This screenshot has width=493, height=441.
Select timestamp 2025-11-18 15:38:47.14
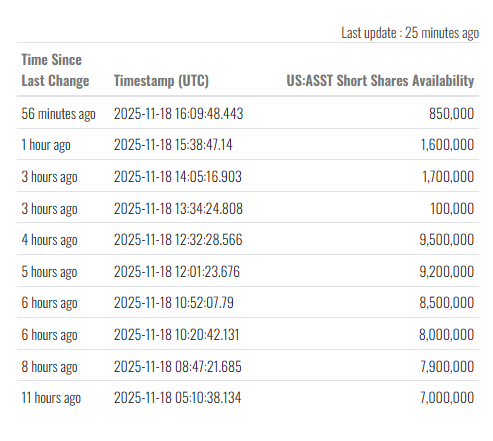[173, 145]
